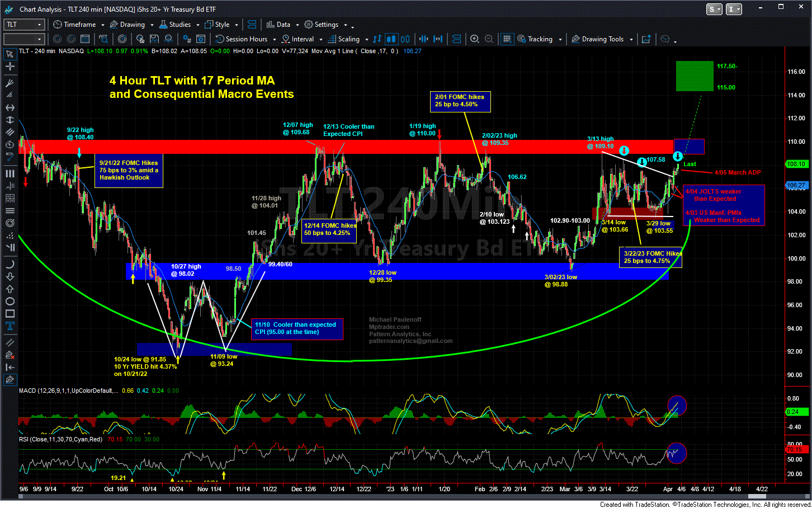Select the up arrow annotation tool
Screen dimensions: 812x508
tap(10, 289)
